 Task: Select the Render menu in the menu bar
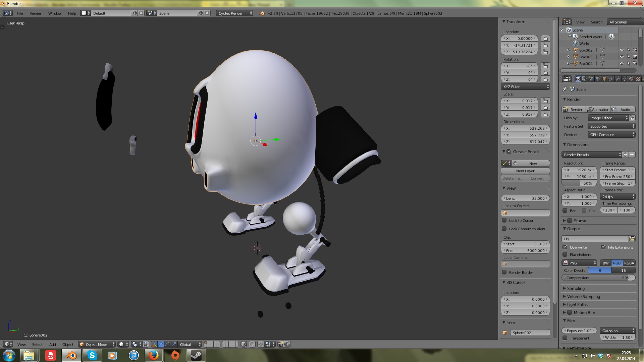[35, 13]
